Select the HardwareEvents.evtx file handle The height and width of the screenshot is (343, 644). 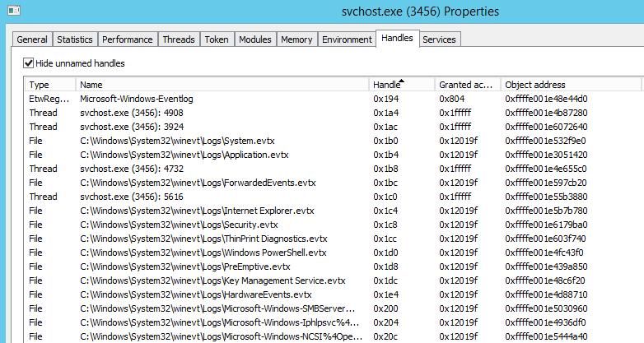pyautogui.click(x=334, y=294)
